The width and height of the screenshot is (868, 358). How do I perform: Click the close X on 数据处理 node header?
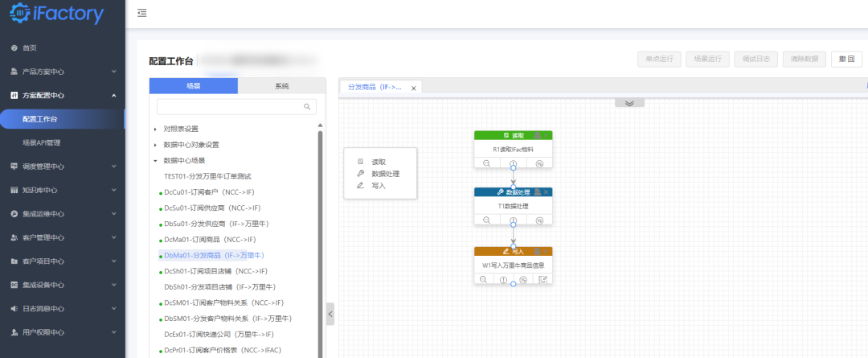click(x=547, y=192)
